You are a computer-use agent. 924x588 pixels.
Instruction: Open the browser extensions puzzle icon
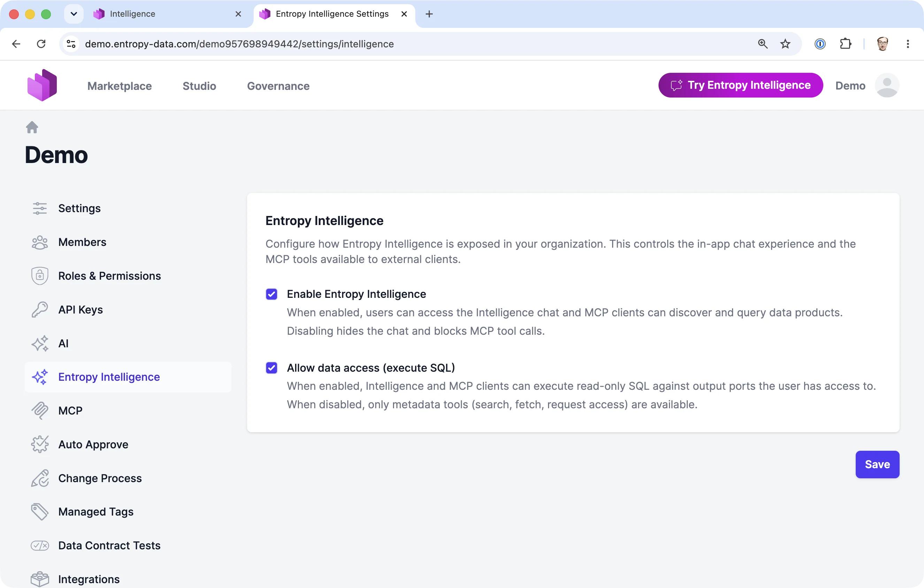(x=845, y=44)
